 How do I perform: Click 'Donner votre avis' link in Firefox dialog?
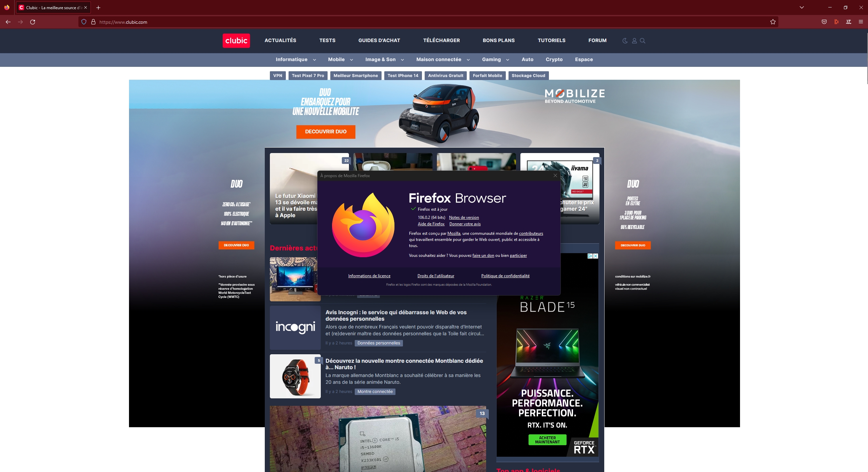[464, 224]
